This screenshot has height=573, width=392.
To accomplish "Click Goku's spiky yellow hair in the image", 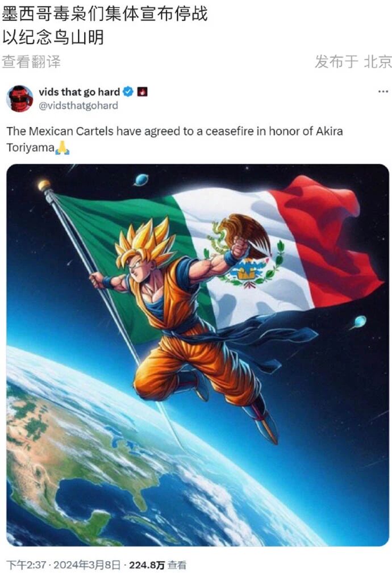I will [x=145, y=241].
